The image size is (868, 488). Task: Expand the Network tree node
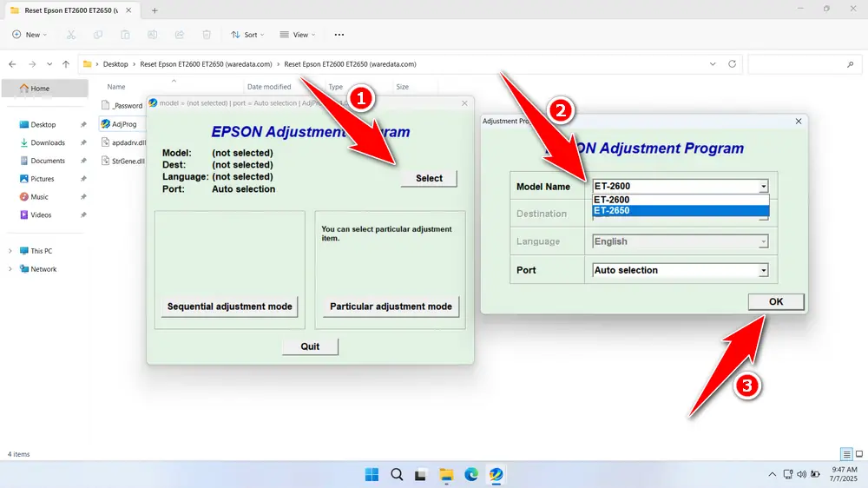(10, 269)
